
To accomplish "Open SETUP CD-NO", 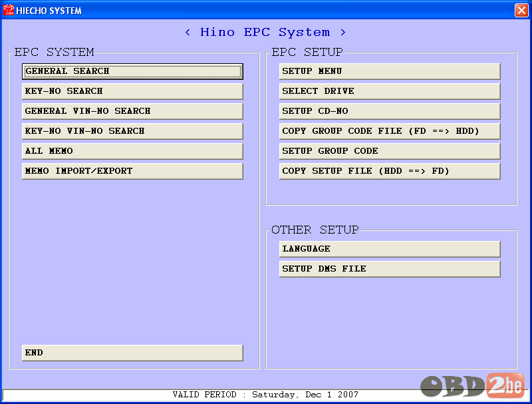I will [x=390, y=111].
